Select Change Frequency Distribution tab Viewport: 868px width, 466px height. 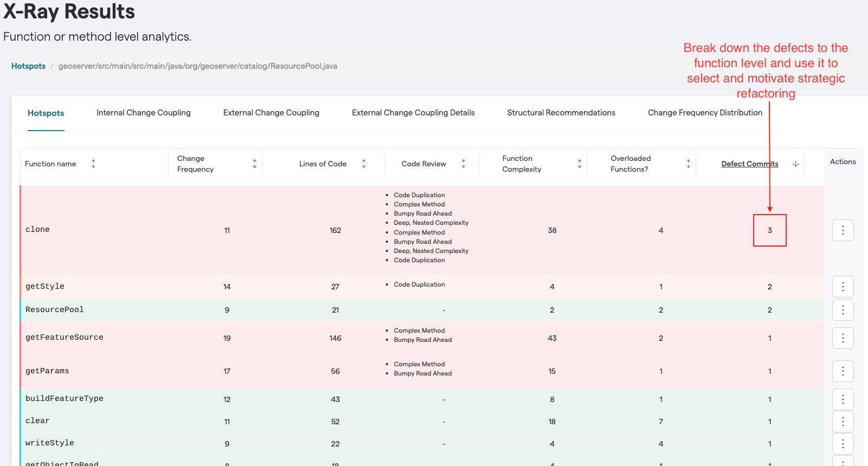[704, 113]
